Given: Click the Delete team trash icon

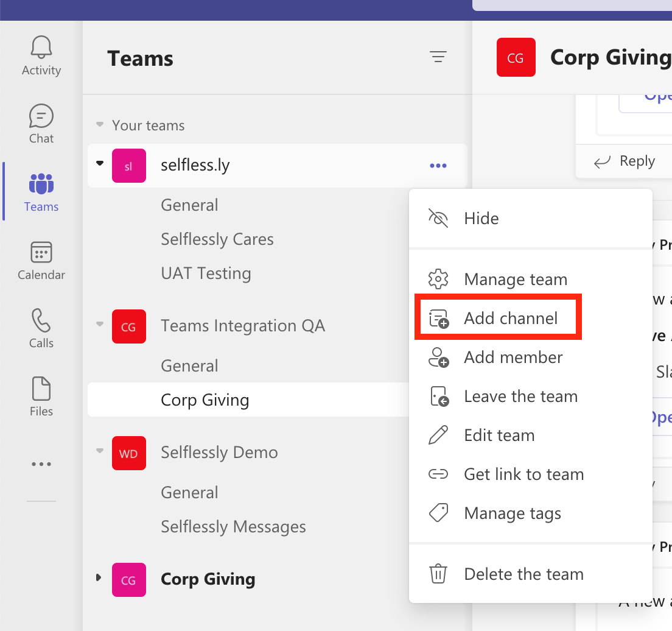Looking at the screenshot, I should [x=438, y=574].
